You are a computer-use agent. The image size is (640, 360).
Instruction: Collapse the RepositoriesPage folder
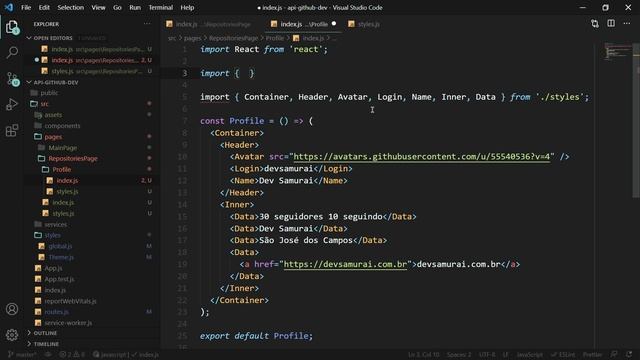click(x=73, y=158)
